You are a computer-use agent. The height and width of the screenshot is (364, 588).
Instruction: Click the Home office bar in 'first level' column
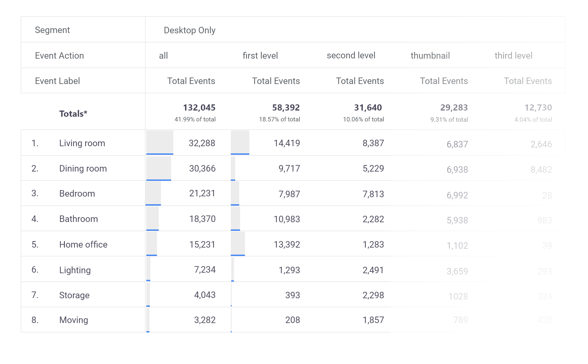click(238, 244)
